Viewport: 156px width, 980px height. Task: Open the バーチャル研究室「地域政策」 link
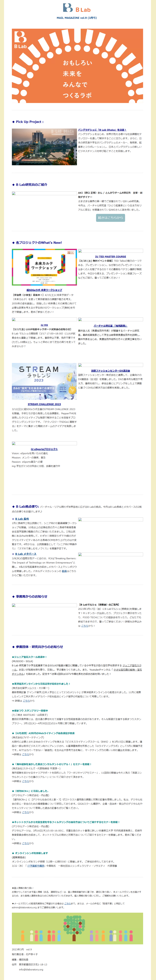click(110, 326)
